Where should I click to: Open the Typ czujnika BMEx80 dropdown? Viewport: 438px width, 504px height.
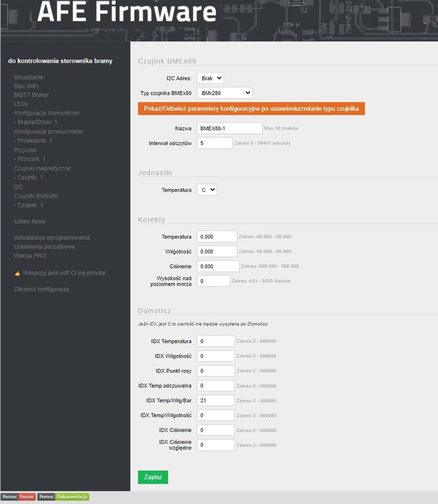(225, 93)
